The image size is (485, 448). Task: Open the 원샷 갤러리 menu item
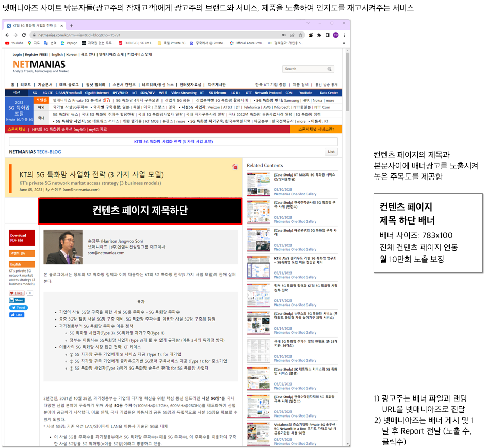point(95,85)
